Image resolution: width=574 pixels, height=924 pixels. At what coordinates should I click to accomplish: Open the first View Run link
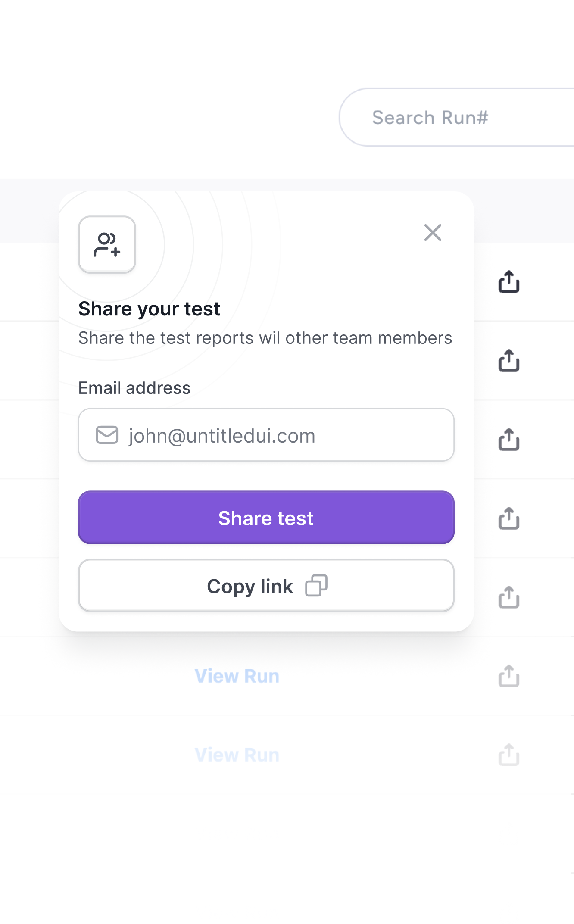(237, 676)
